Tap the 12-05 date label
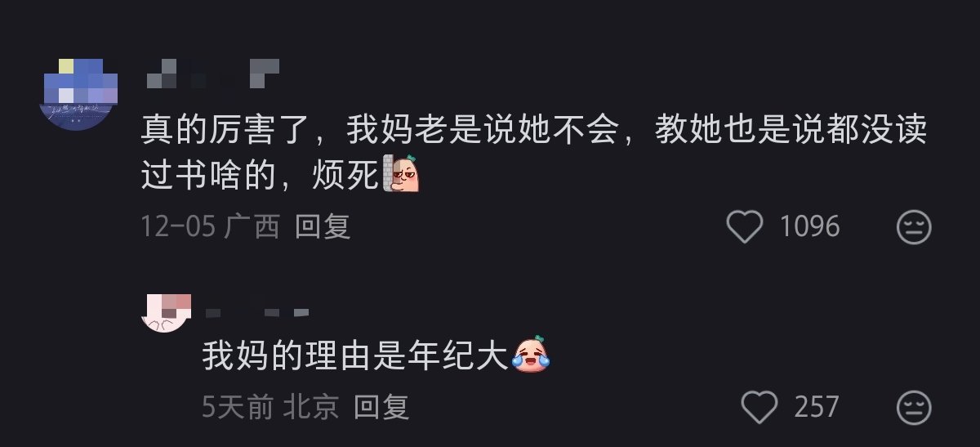 [x=178, y=226]
